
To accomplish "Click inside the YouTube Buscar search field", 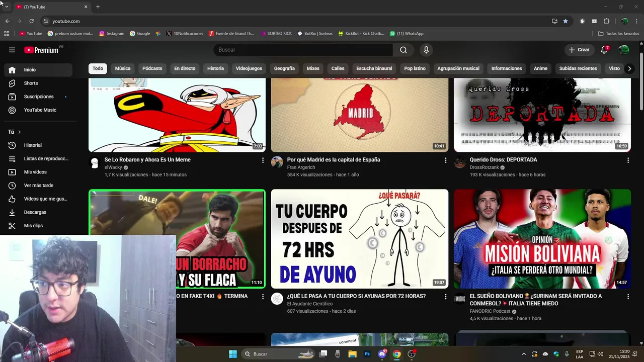I will (x=303, y=50).
